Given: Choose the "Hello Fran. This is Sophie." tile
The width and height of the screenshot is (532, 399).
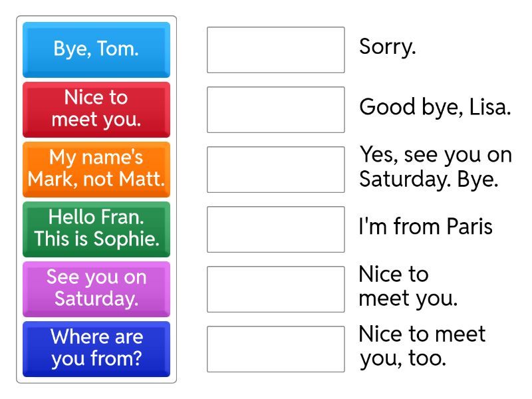Looking at the screenshot, I should (x=96, y=229).
